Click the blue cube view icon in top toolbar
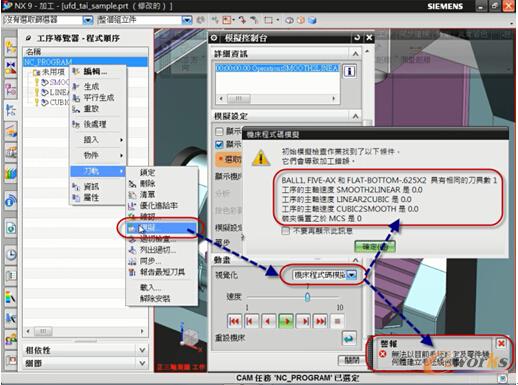 pos(312,20)
